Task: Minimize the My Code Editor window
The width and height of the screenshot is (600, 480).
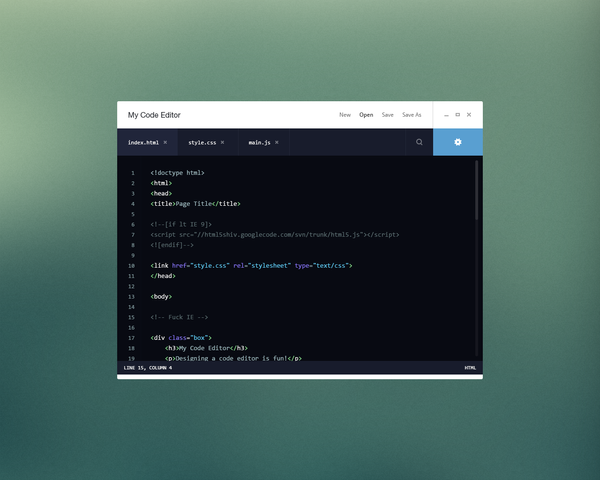Action: pyautogui.click(x=446, y=115)
